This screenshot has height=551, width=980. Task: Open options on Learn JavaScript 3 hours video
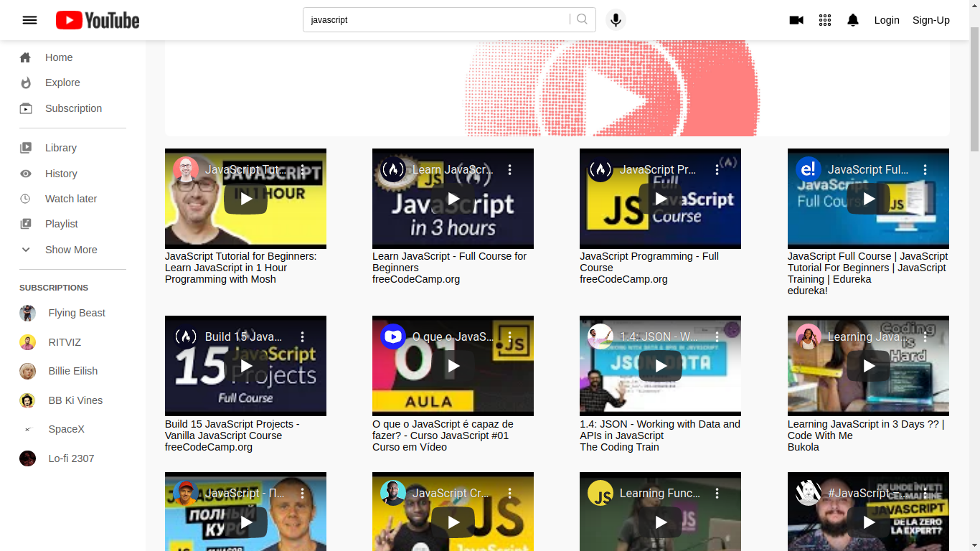tap(510, 170)
